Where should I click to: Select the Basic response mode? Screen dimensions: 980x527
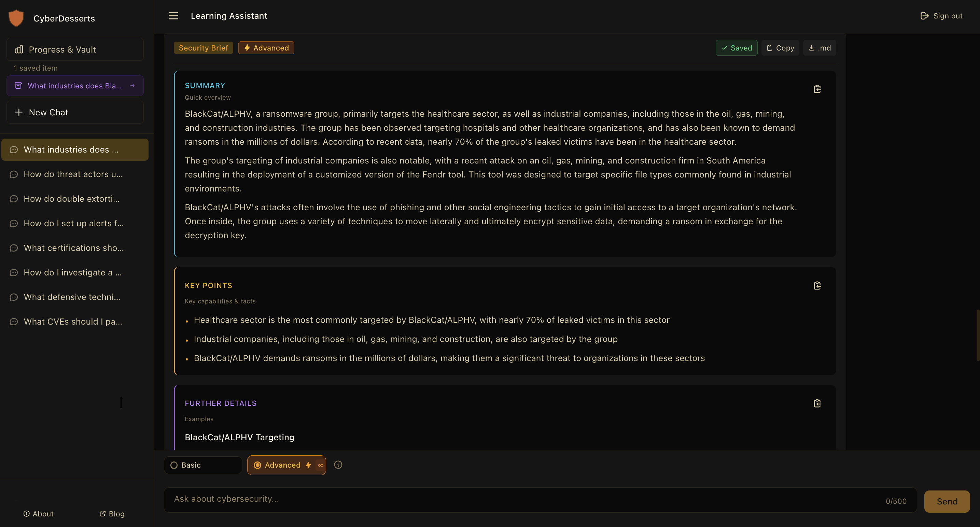tap(202, 465)
